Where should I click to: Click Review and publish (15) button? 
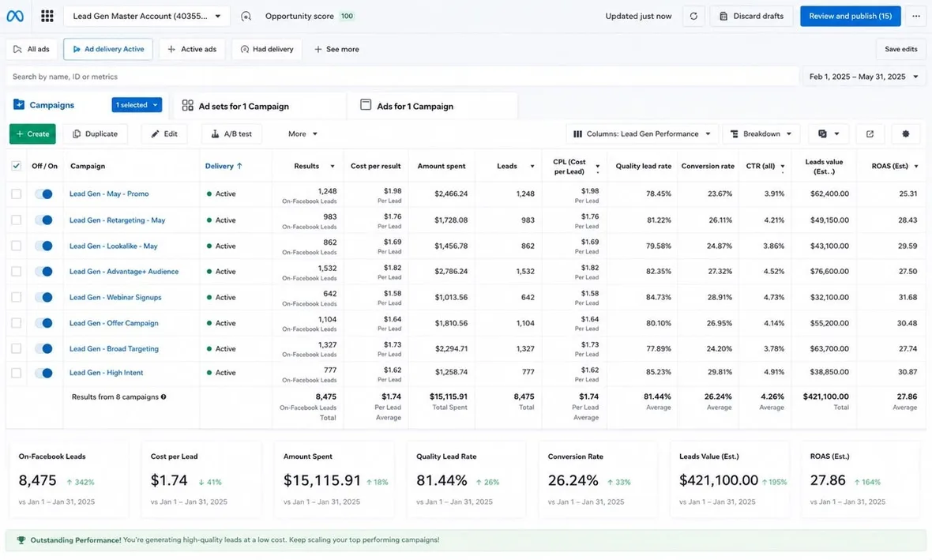click(850, 16)
